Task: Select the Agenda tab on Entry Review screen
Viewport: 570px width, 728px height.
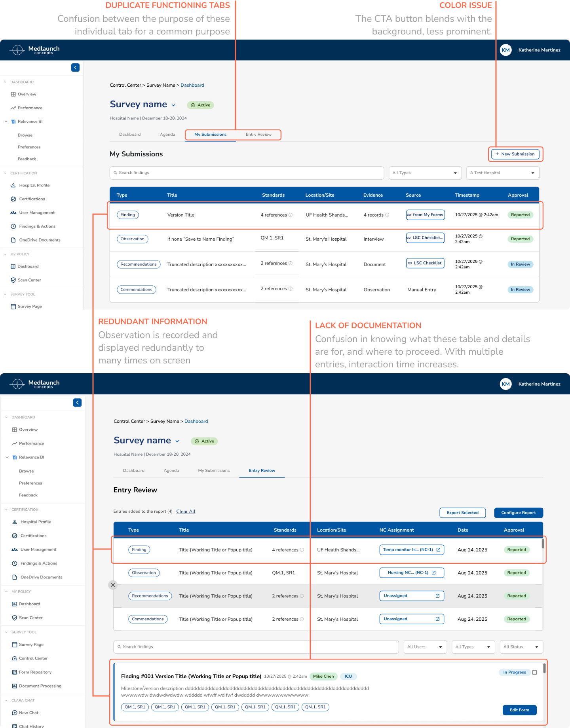Action: click(x=171, y=471)
